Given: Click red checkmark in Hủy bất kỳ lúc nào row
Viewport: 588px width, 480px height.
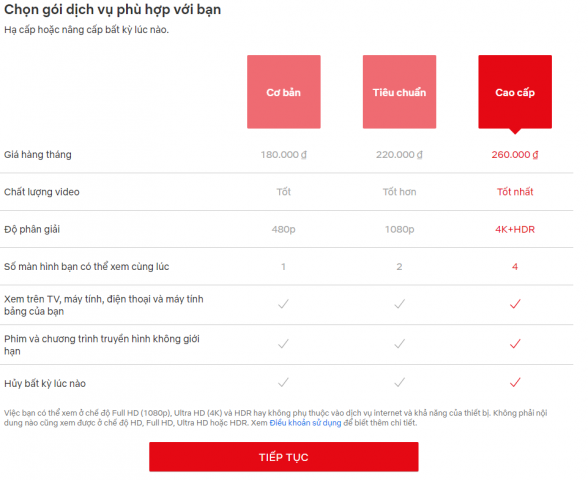Looking at the screenshot, I should [x=515, y=382].
